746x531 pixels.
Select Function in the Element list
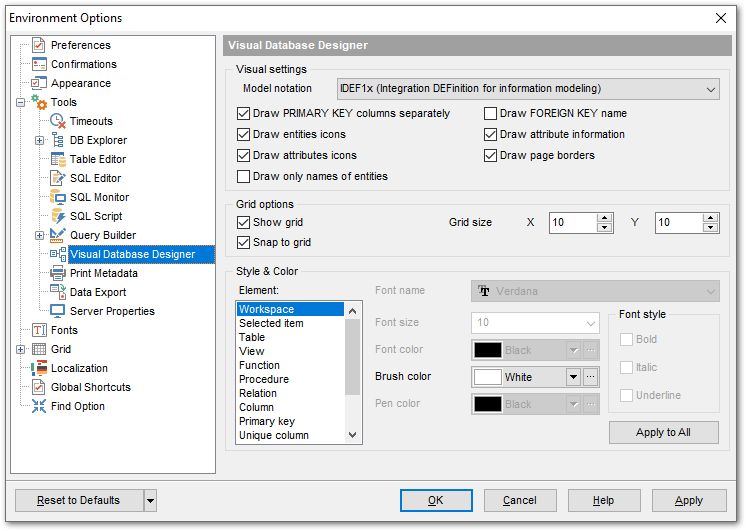tap(290, 365)
